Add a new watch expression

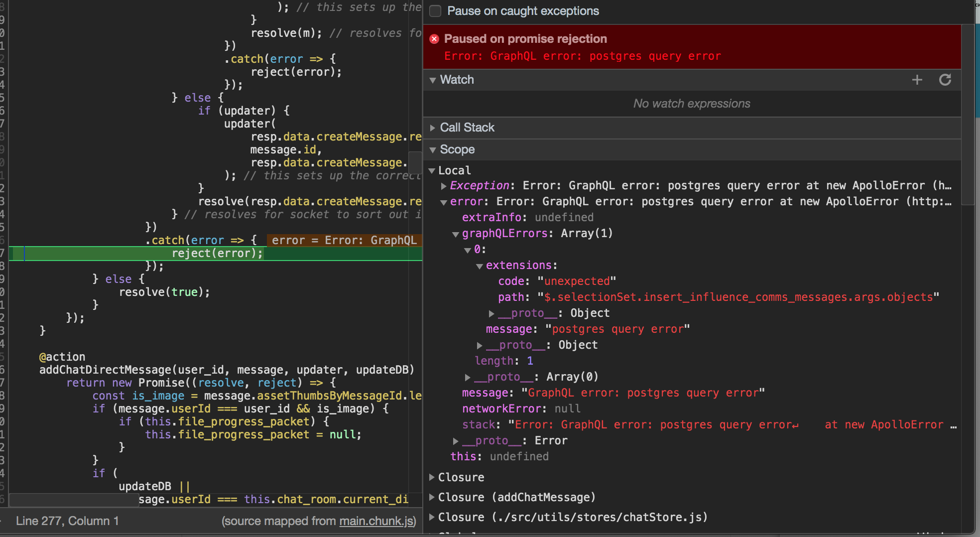pos(917,80)
